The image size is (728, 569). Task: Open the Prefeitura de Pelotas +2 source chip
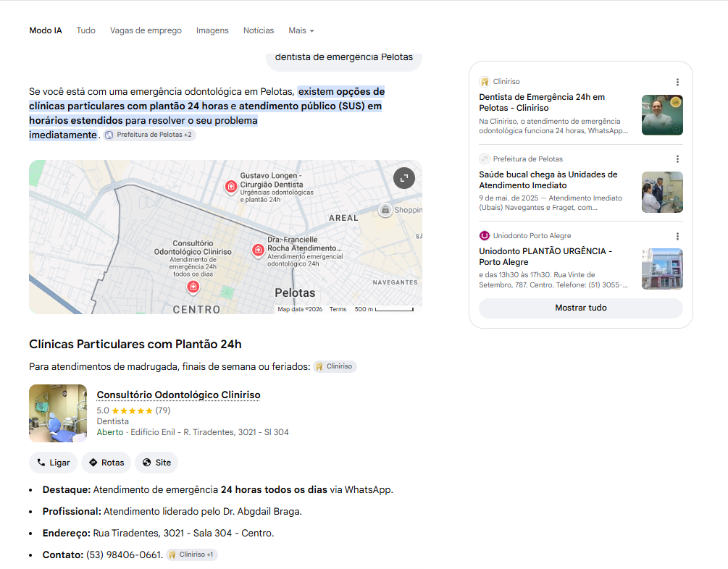click(149, 135)
